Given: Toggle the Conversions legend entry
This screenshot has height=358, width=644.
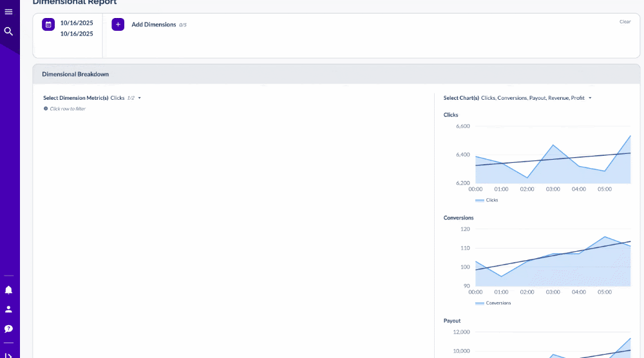Looking at the screenshot, I should tap(493, 303).
